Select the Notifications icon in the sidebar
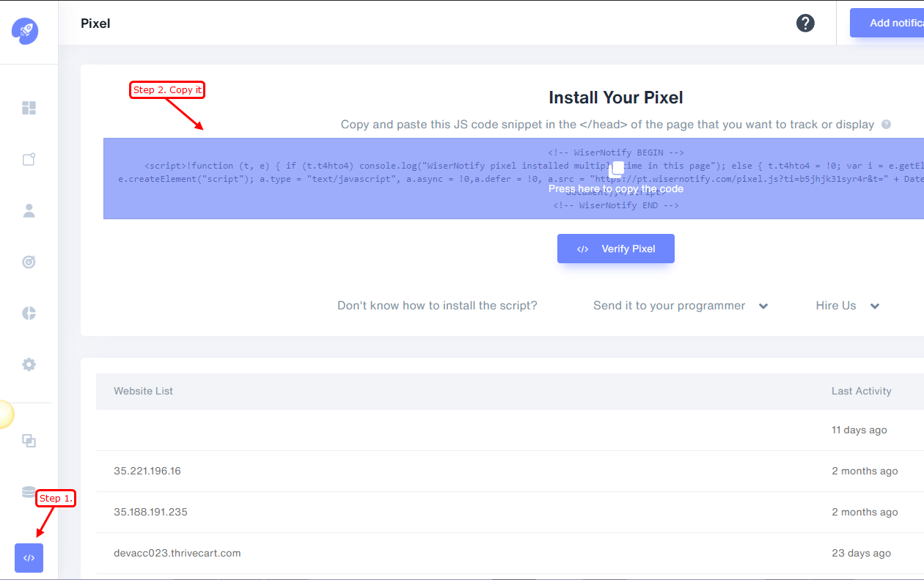The image size is (924, 580). coord(29,159)
